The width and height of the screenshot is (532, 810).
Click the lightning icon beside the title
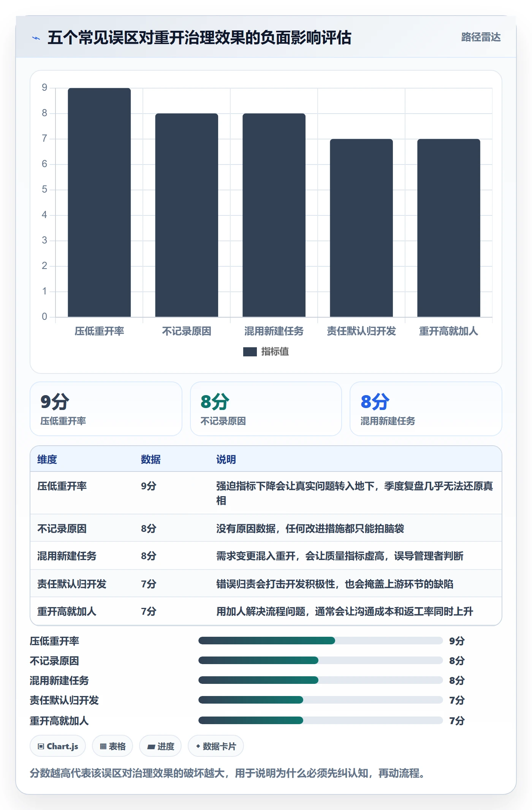[36, 38]
